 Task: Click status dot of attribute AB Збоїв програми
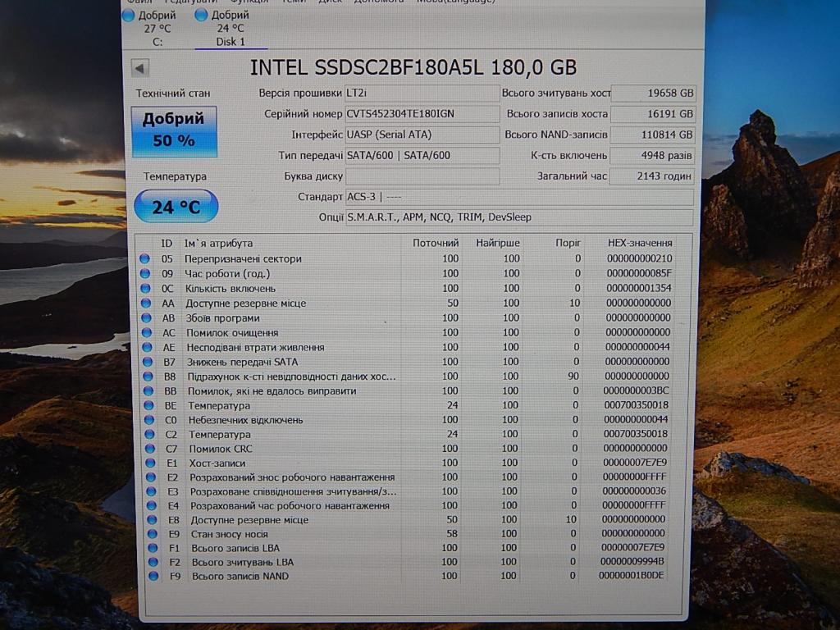[146, 317]
